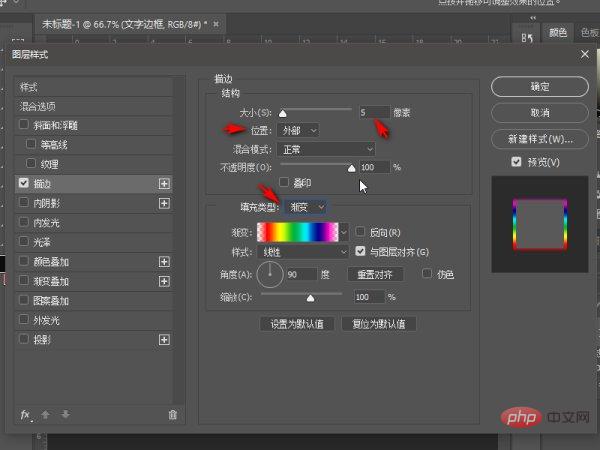Enable the 投影 checkbox
Screen dimensions: 600x450
pyautogui.click(x=24, y=339)
